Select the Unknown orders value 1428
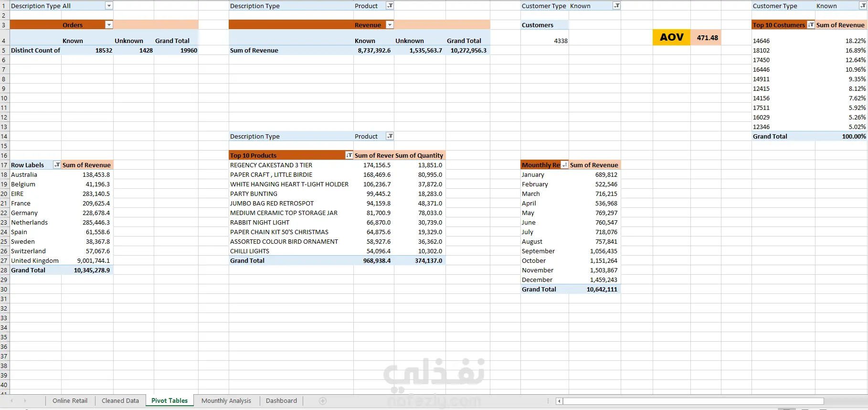 134,50
